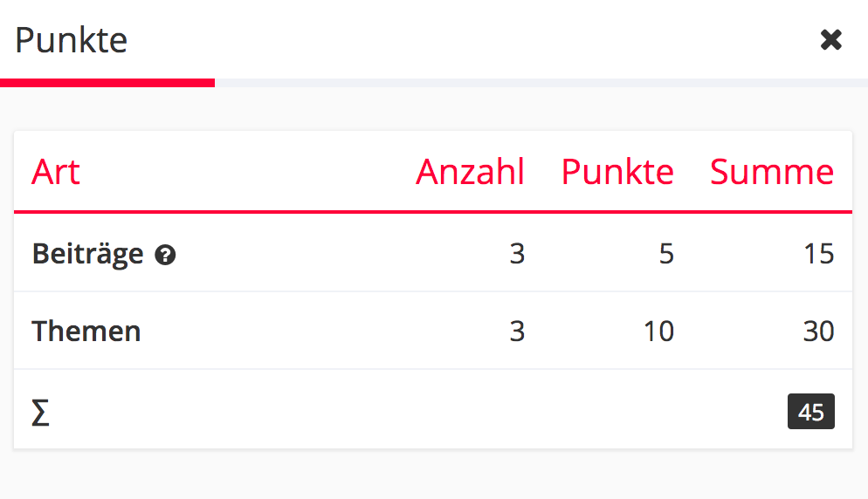Select the Summe column header
The height and width of the screenshot is (499, 868).
pos(772,172)
